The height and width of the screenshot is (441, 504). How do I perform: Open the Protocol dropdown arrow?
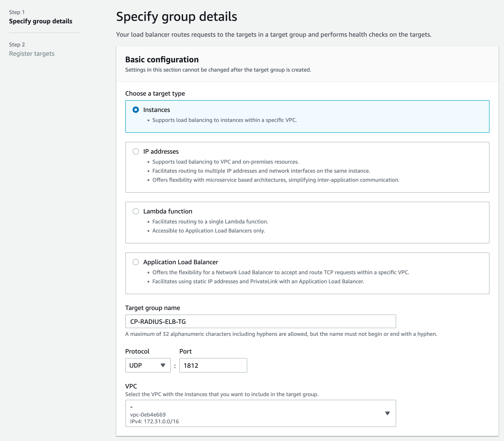(163, 365)
